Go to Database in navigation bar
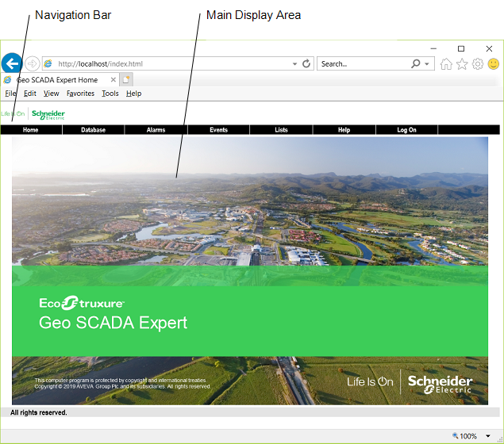 pyautogui.click(x=93, y=130)
